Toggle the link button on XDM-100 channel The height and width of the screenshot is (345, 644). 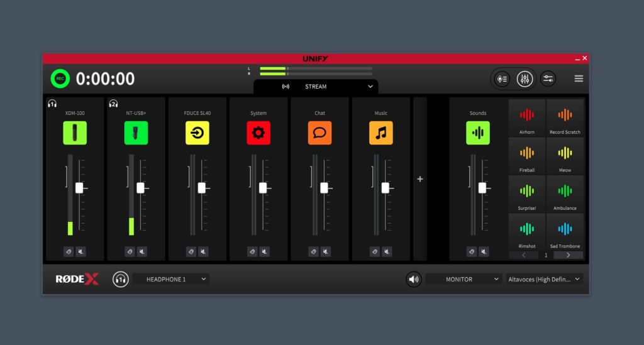[69, 251]
